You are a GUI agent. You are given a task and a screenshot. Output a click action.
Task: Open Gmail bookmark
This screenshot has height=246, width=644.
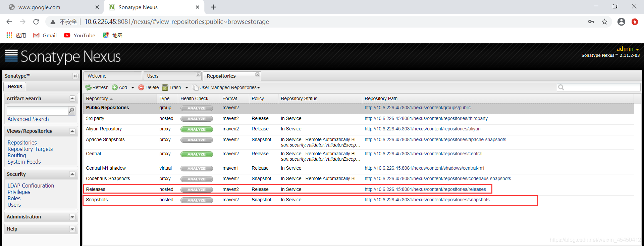(45, 35)
